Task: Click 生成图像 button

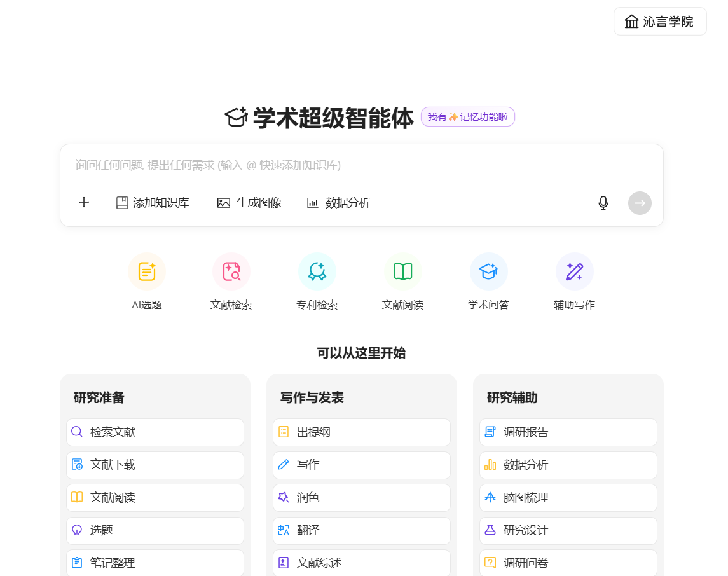Action: click(249, 203)
